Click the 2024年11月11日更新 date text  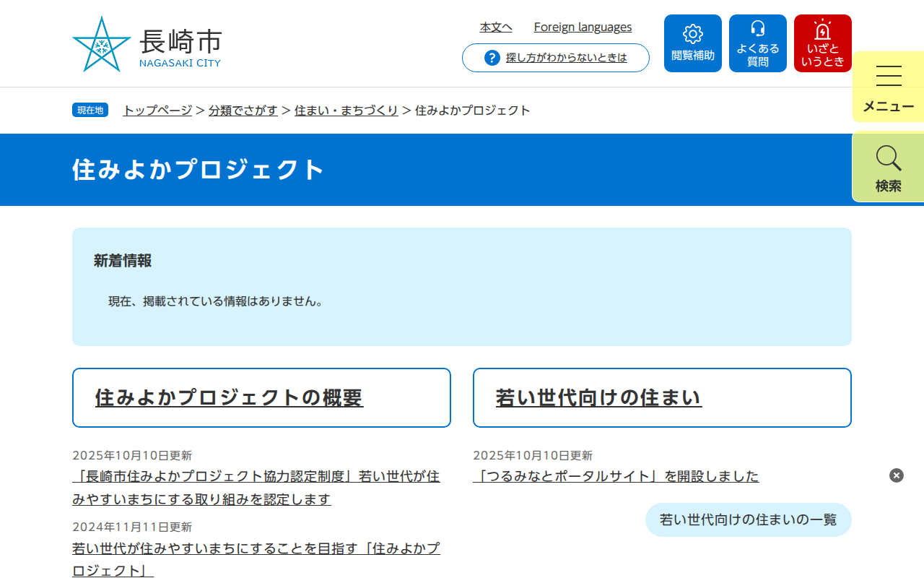click(132, 527)
